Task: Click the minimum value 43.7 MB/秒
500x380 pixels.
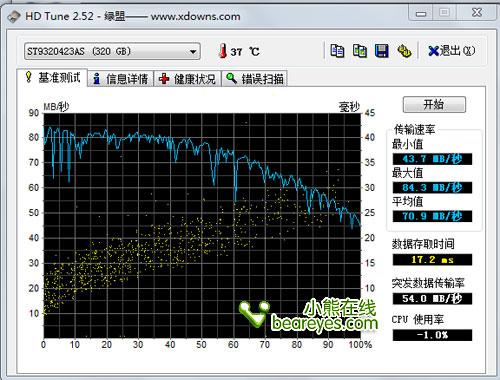Action: [432, 159]
